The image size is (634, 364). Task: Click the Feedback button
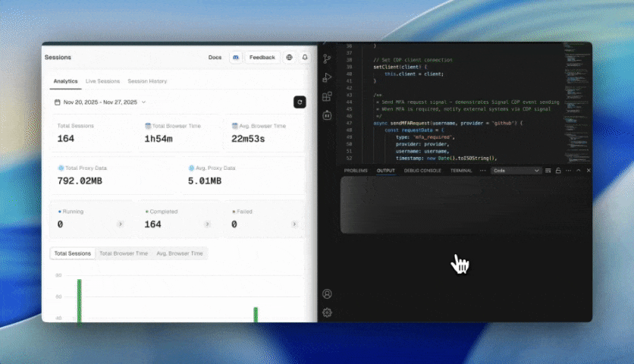coord(262,58)
